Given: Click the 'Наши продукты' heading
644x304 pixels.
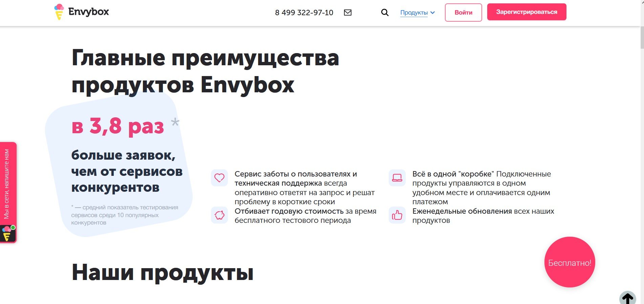Looking at the screenshot, I should tap(163, 273).
